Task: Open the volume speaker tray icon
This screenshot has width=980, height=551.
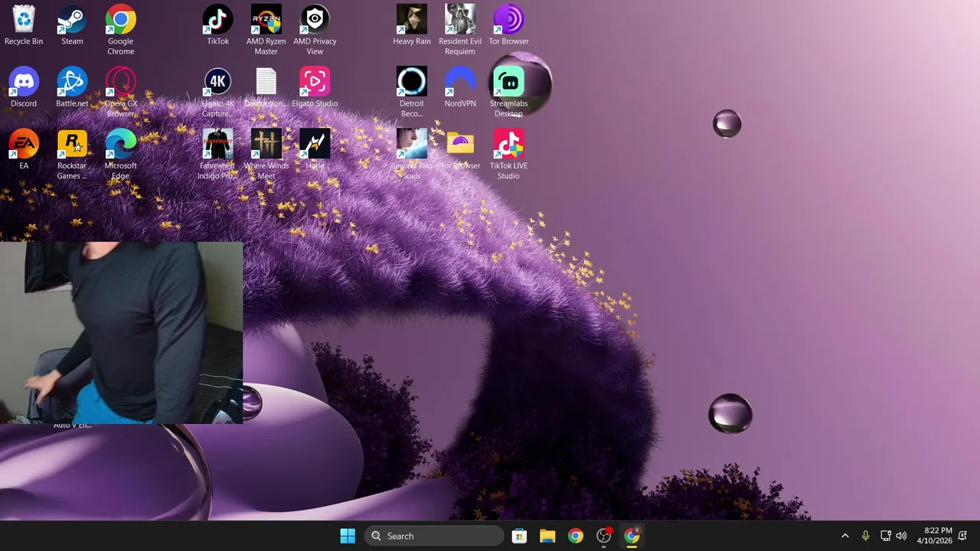Action: (901, 536)
